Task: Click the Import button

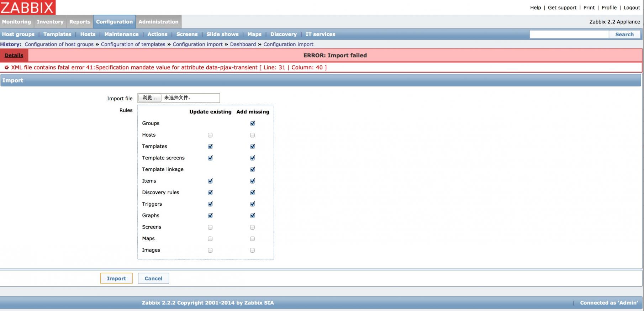Action: pos(116,279)
